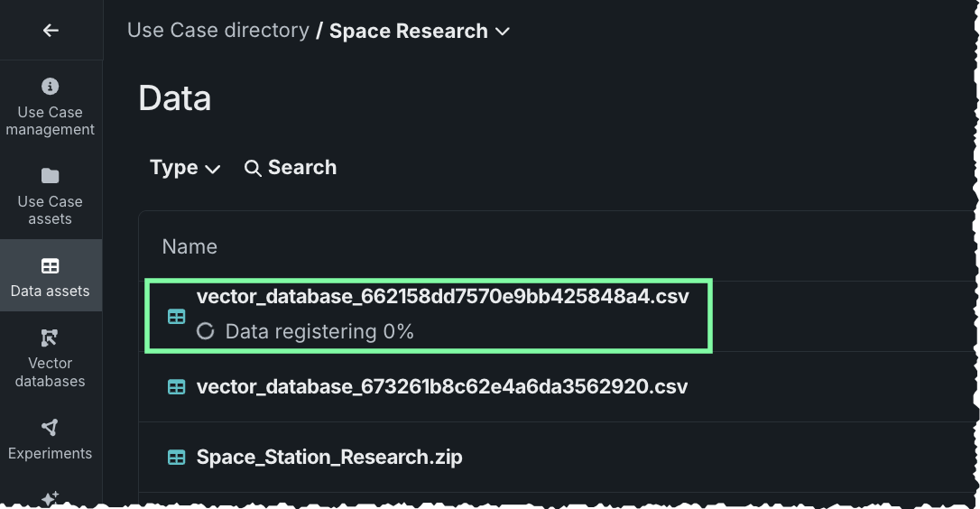980x509 pixels.
Task: Open vector_database_662158dd7570e9bb425848a4.csv dataset
Action: click(x=442, y=296)
